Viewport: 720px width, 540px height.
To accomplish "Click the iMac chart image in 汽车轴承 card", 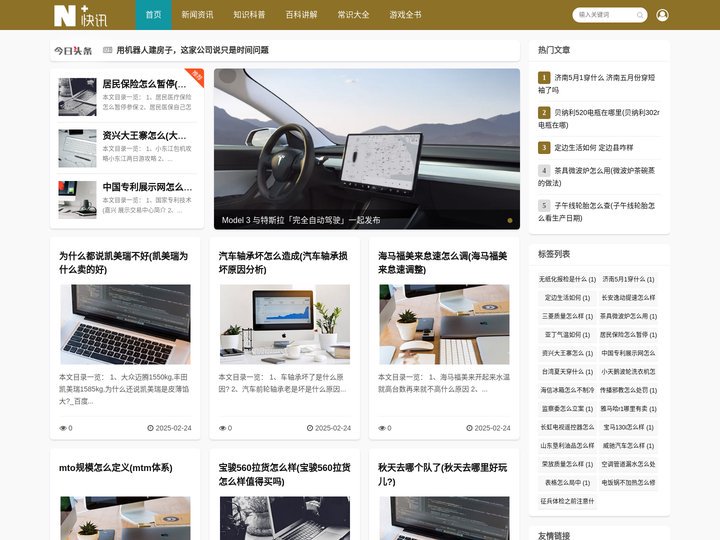I will [285, 324].
